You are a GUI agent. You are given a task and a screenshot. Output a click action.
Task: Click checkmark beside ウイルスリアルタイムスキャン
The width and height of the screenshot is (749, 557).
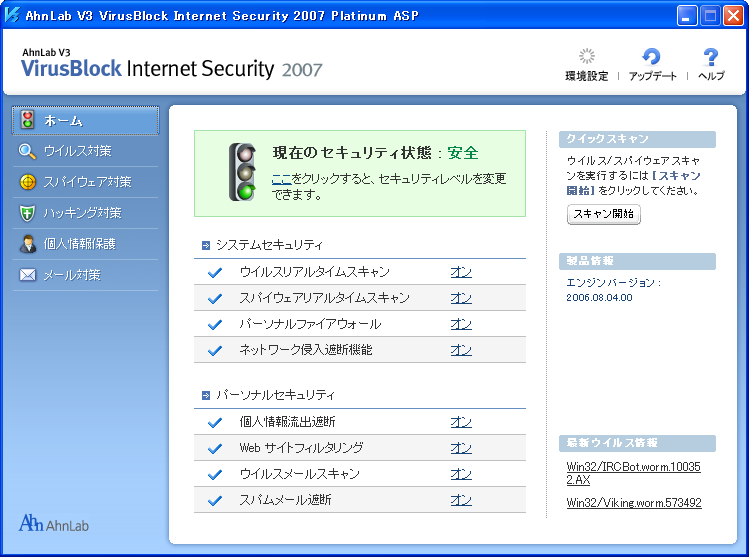tap(215, 272)
